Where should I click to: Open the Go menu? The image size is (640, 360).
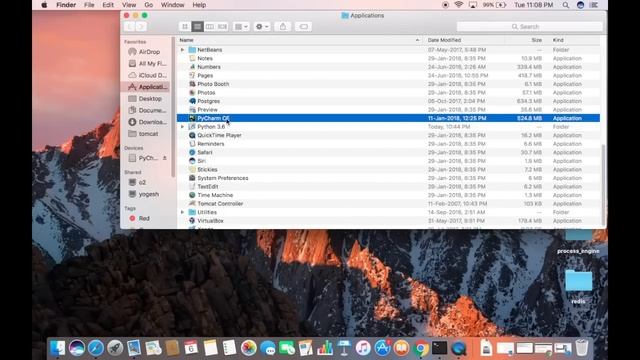point(149,5)
